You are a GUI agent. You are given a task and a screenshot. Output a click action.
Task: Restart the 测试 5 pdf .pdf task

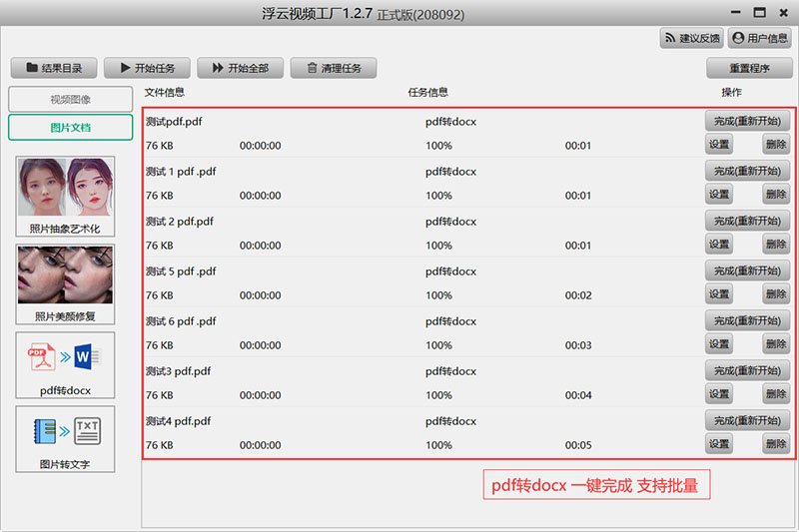(x=747, y=270)
